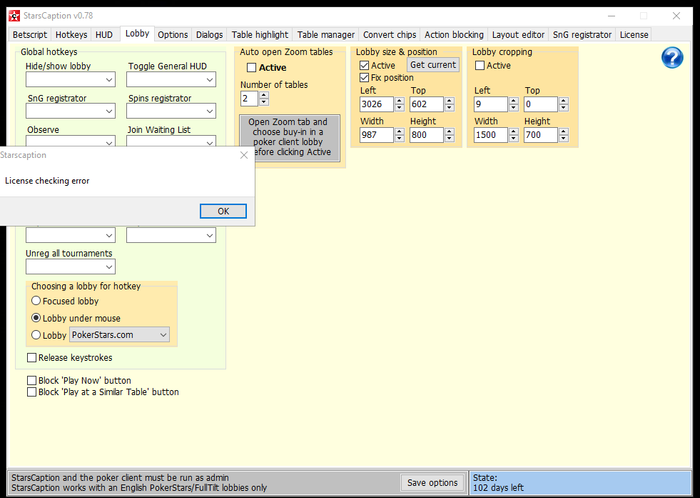Click the cropping Top 0 stepper
This screenshot has height=498, width=700.
point(564,104)
